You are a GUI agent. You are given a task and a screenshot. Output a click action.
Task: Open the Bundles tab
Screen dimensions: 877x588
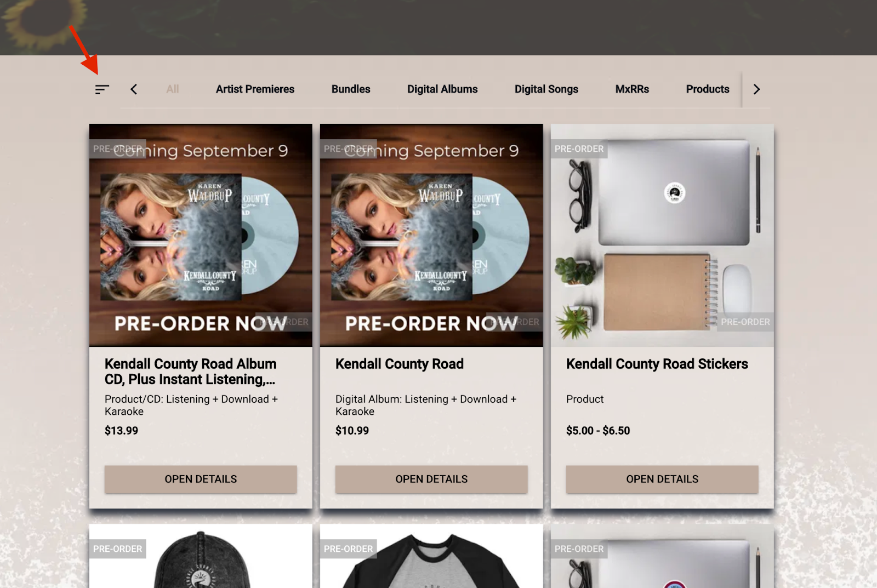(351, 89)
